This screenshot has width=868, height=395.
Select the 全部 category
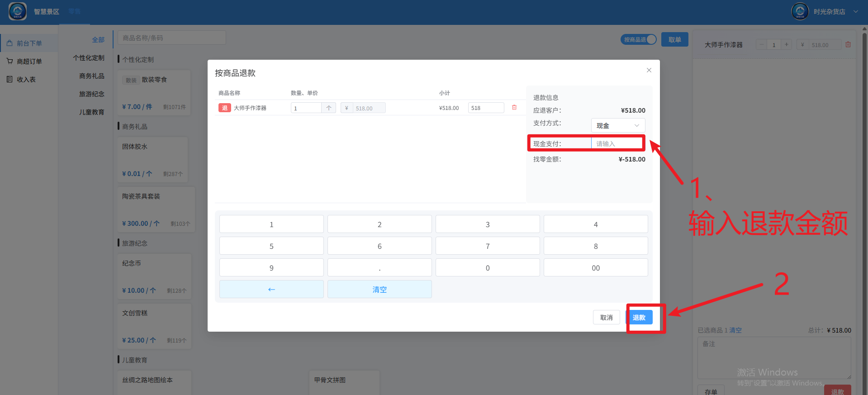(98, 39)
